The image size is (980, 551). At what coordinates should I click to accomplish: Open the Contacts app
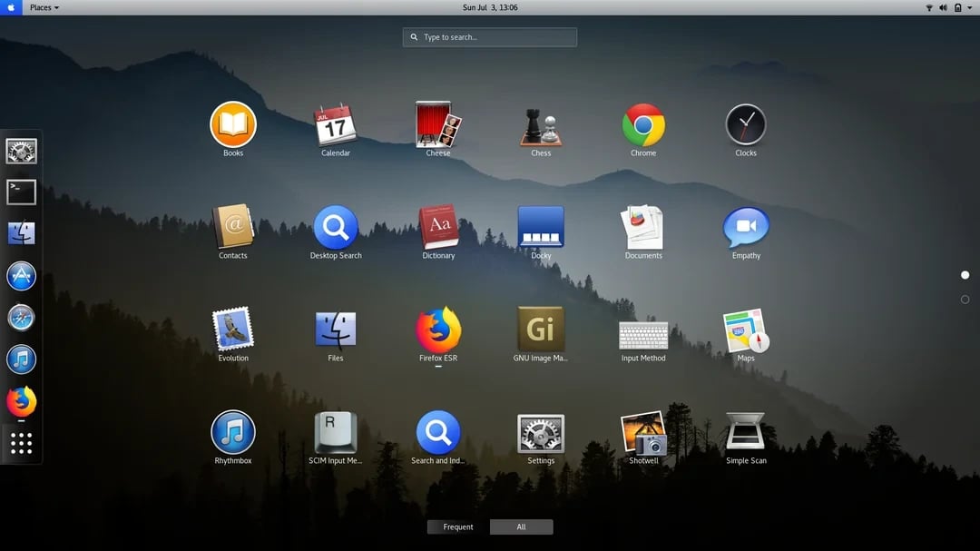pos(233,226)
